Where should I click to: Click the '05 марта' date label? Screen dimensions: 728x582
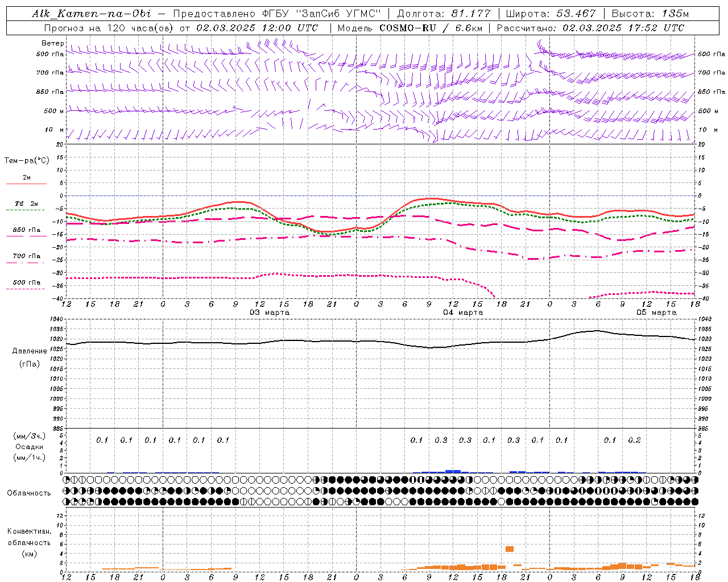pos(656,313)
